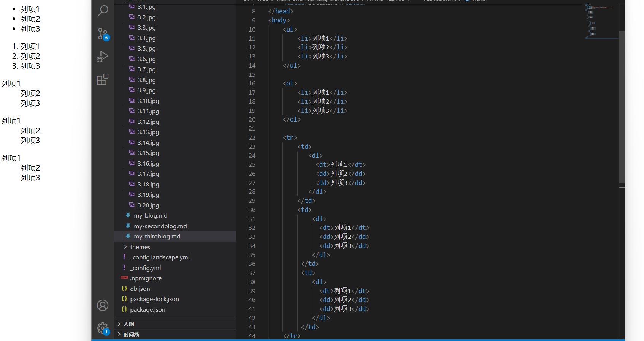Screen dimensions: 644x341
Task: Click the markdown icon beside my-blog.md
Action: tap(128, 215)
